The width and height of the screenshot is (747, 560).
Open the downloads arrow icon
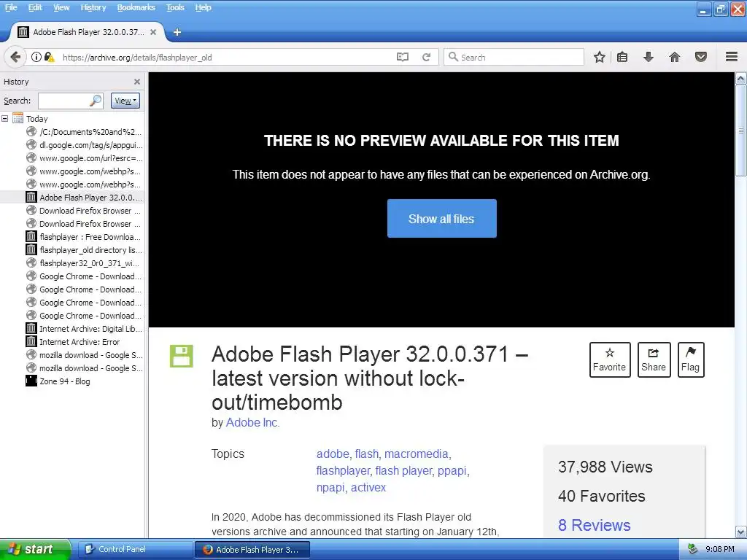pyautogui.click(x=649, y=57)
